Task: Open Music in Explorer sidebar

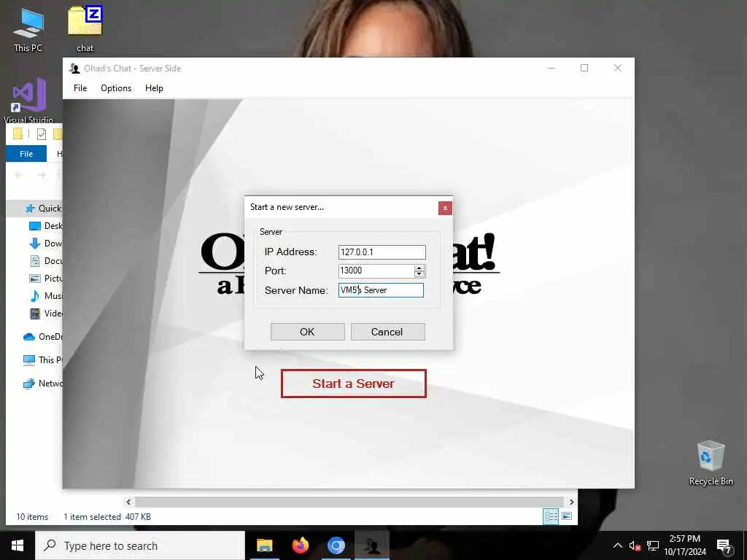Action: coord(46,296)
